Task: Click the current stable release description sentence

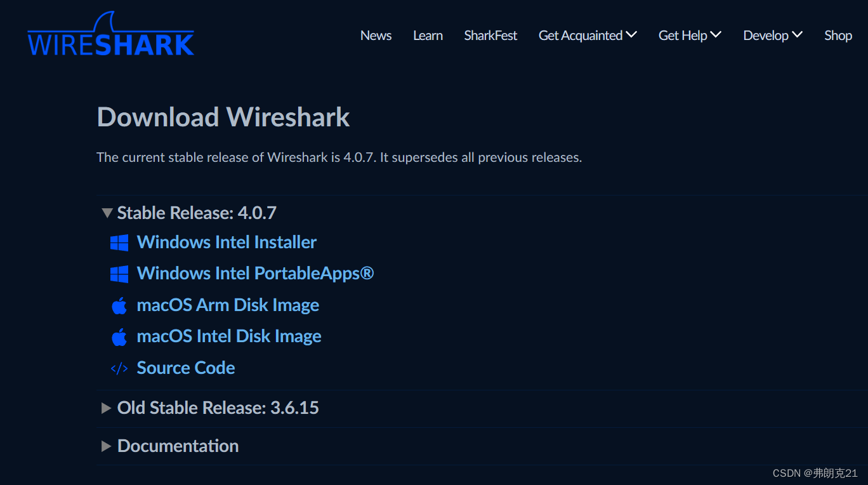Action: pos(339,157)
